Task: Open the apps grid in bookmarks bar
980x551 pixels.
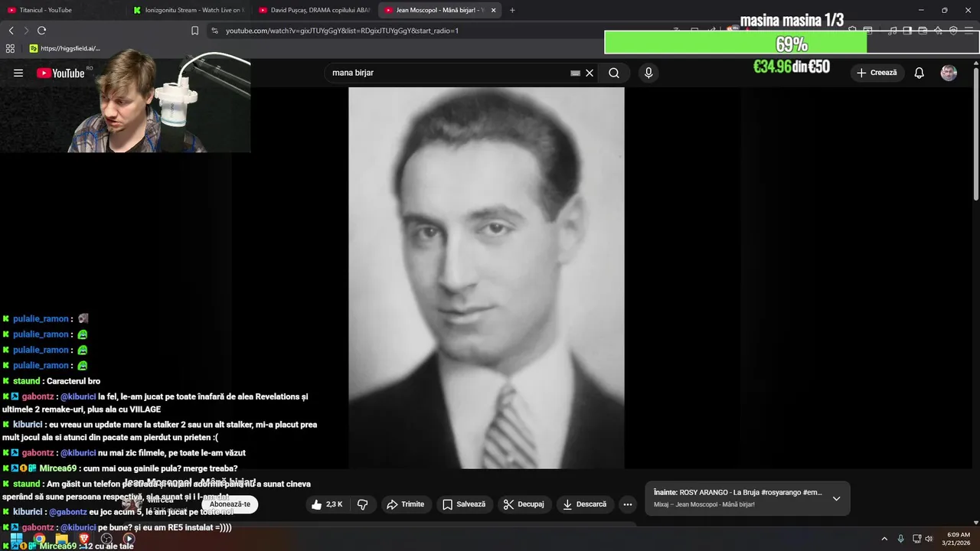Action: click(x=10, y=48)
